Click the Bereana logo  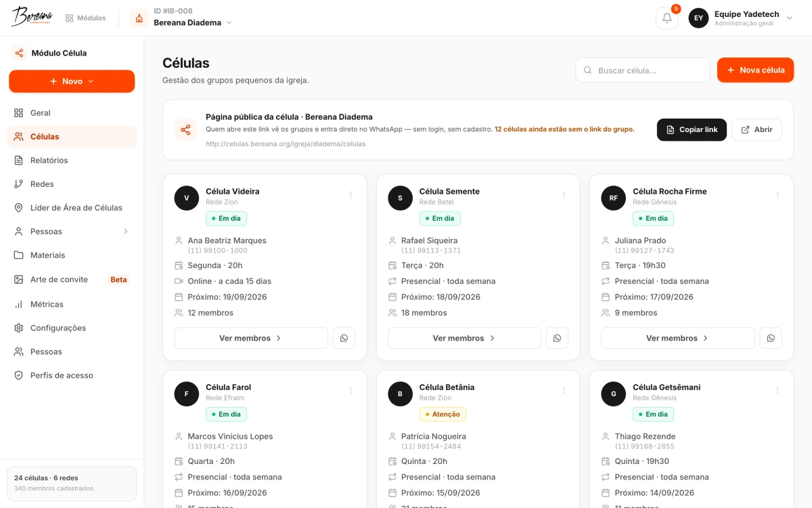32,17
